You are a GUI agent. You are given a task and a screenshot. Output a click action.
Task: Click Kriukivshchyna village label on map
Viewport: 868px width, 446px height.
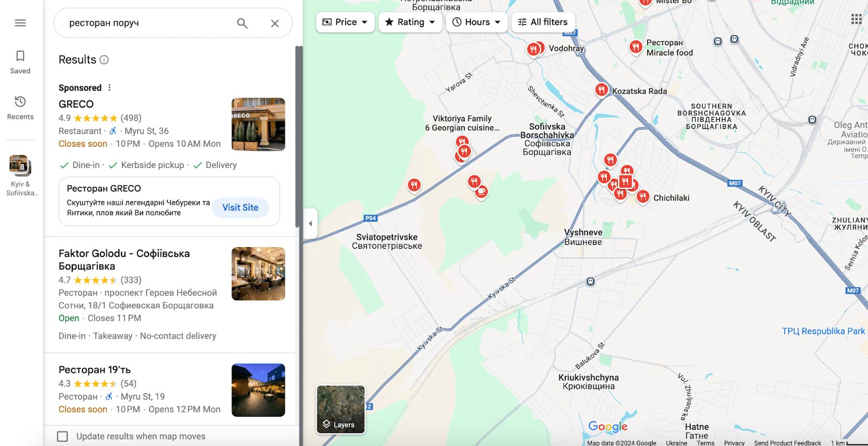coord(589,382)
